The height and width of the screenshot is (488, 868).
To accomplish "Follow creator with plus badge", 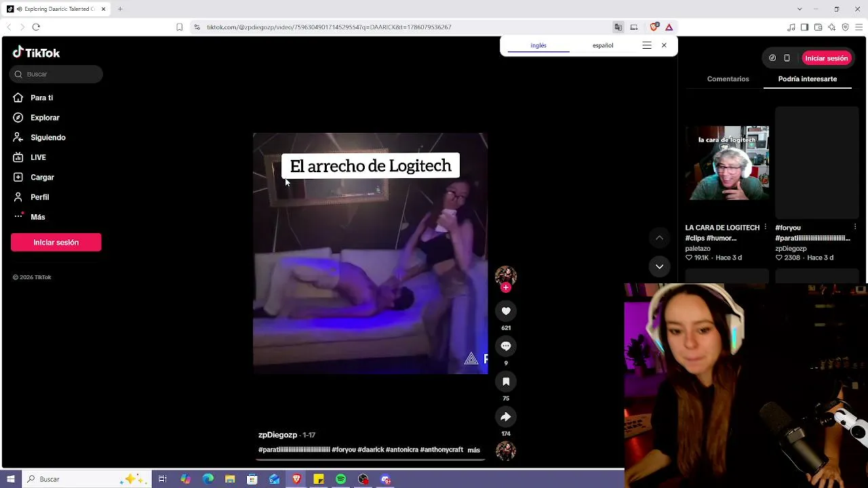I will (x=506, y=287).
